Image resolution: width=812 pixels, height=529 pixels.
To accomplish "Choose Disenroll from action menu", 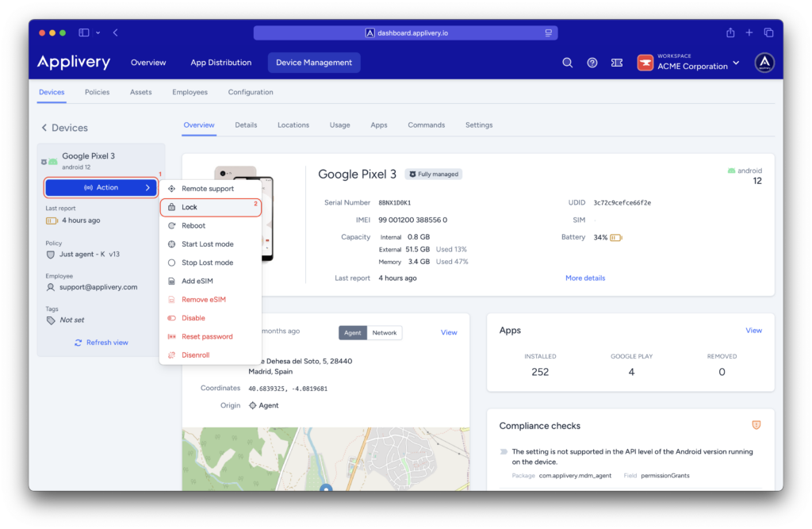I will [x=210, y=355].
